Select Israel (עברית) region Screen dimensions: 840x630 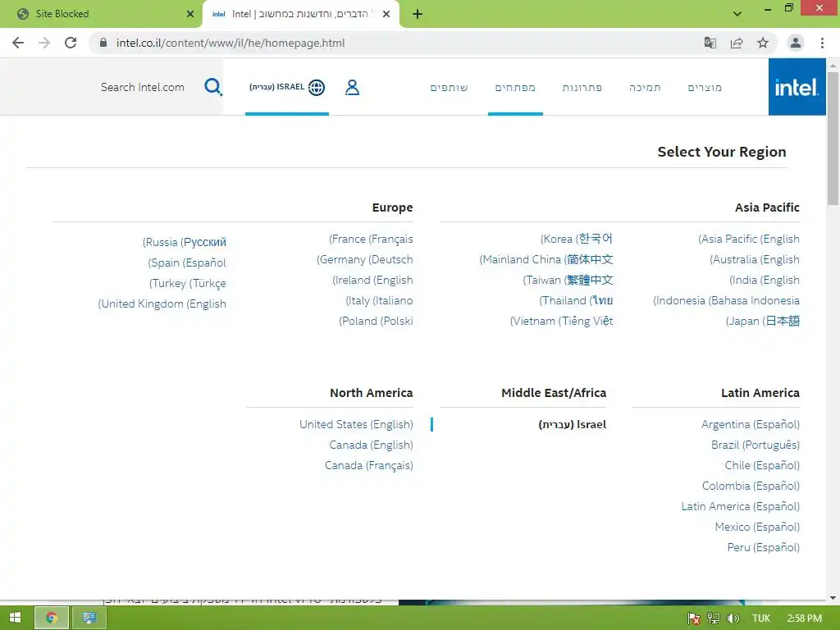(x=572, y=424)
